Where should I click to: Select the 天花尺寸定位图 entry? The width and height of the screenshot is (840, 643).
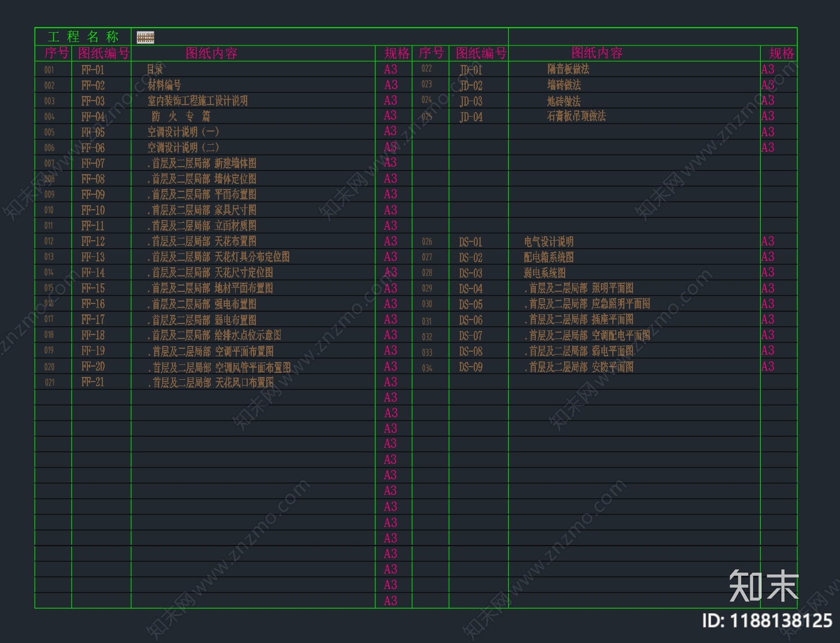(210, 272)
